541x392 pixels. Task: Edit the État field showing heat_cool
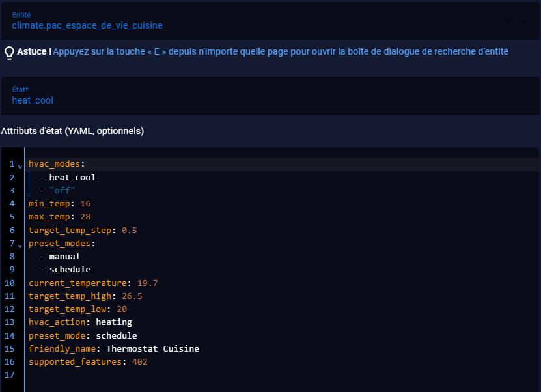pyautogui.click(x=270, y=96)
